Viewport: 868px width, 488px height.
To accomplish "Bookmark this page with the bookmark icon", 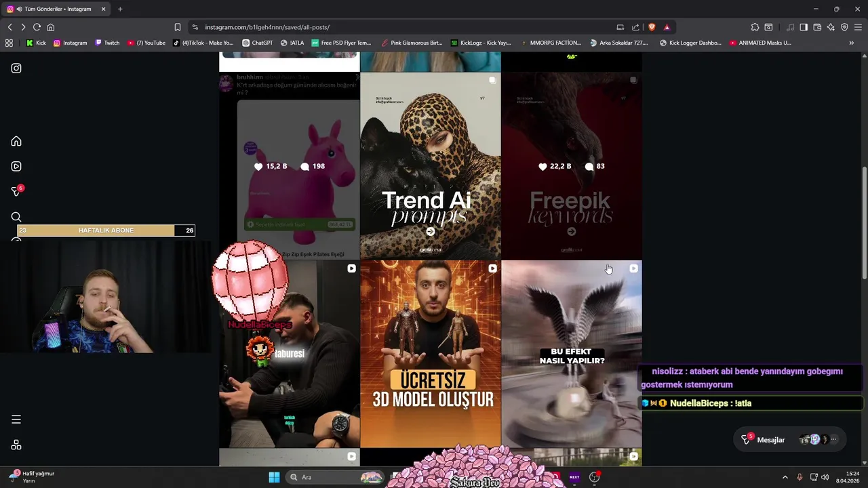I will pyautogui.click(x=178, y=27).
